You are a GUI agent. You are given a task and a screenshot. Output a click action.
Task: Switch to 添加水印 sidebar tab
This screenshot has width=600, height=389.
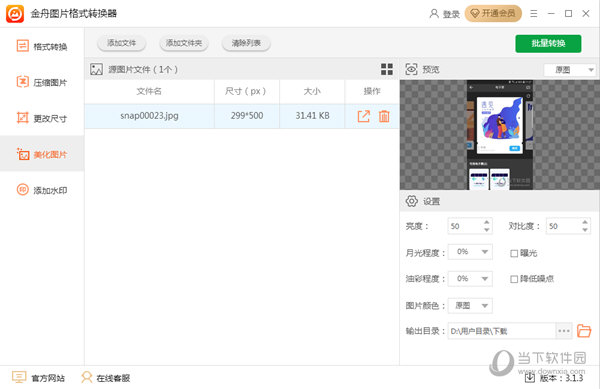click(42, 190)
